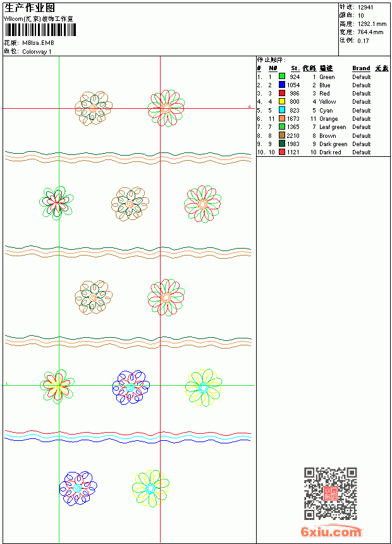The image size is (392, 544).
Task: Open the 6xiu.com watermark link
Action: pyautogui.click(x=331, y=531)
